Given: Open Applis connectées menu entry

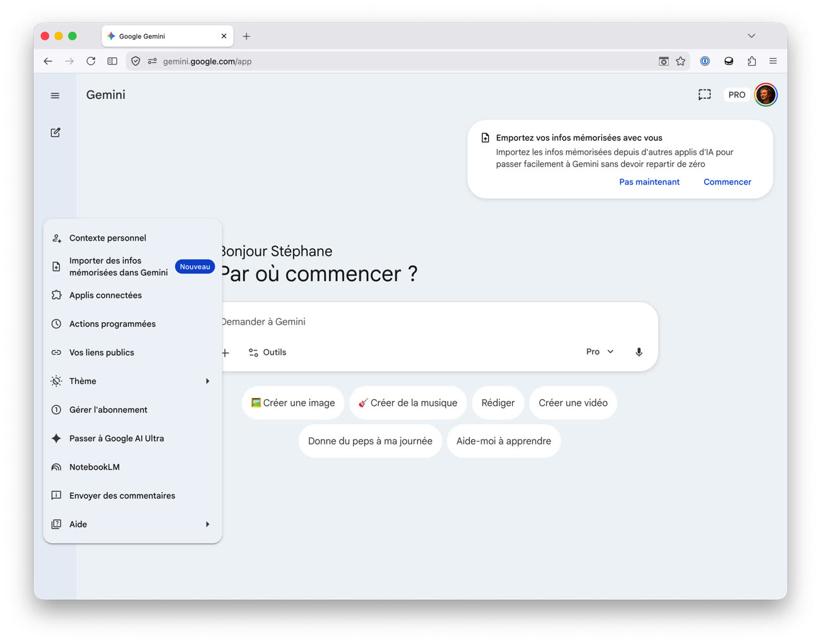Looking at the screenshot, I should tap(105, 295).
